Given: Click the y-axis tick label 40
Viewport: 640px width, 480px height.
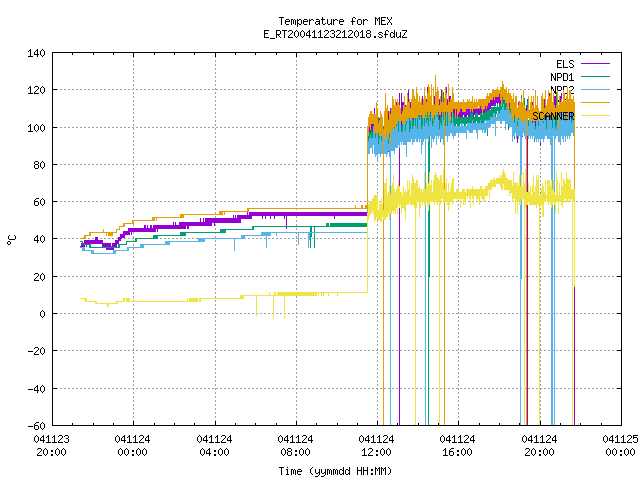Looking at the screenshot, I should [39, 239].
